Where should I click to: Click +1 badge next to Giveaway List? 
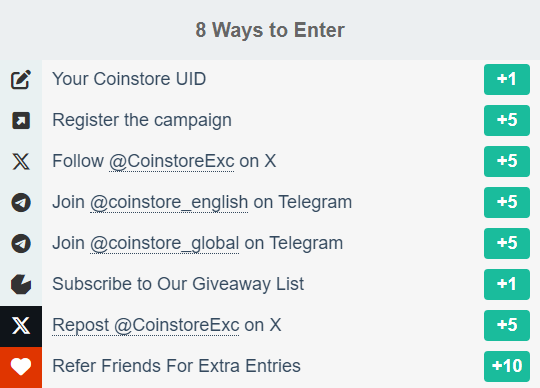507,284
